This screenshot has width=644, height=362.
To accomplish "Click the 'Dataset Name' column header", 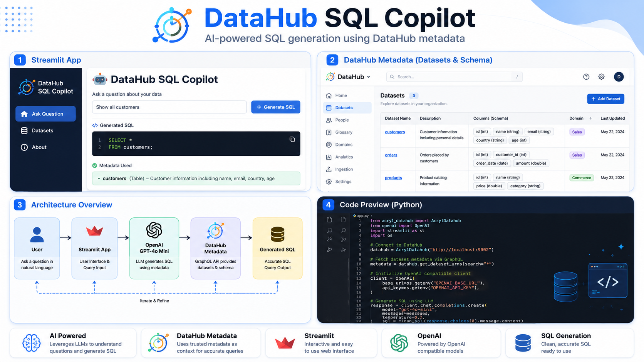I will click(397, 118).
